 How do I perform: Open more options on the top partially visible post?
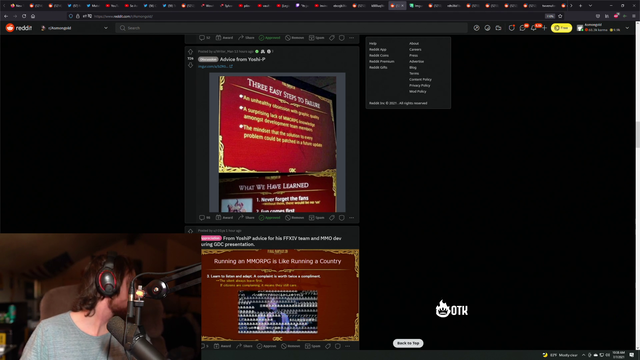pos(351,38)
